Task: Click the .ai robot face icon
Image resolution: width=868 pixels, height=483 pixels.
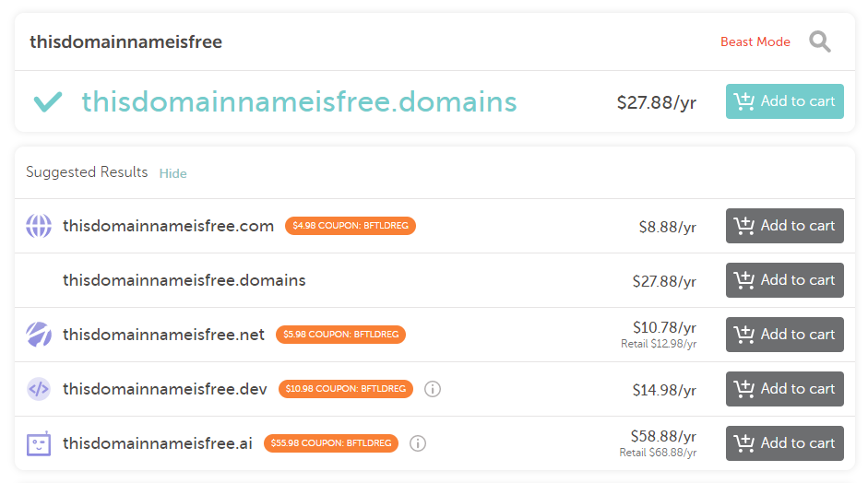Action: [x=39, y=443]
